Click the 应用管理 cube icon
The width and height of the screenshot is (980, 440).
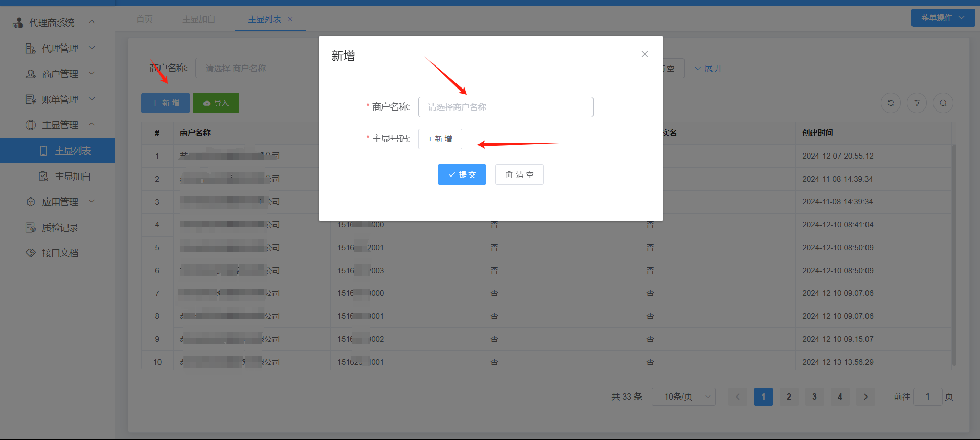coord(31,202)
